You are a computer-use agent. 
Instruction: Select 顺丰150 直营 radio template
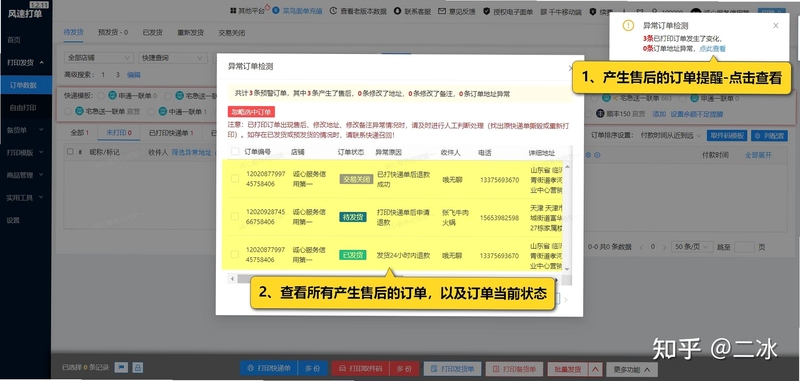589,114
